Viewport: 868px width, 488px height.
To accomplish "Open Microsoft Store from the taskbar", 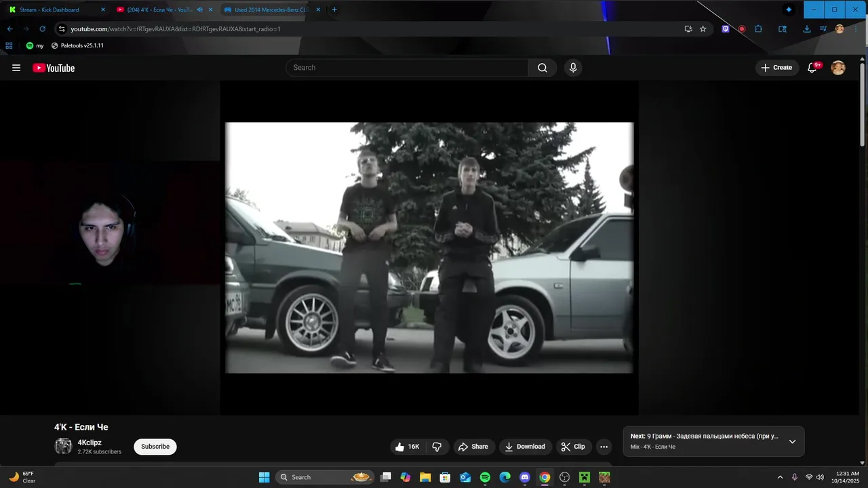I will (x=445, y=477).
